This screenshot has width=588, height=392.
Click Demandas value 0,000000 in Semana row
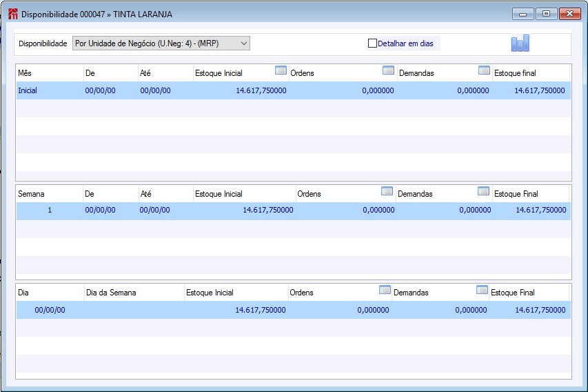pos(475,210)
